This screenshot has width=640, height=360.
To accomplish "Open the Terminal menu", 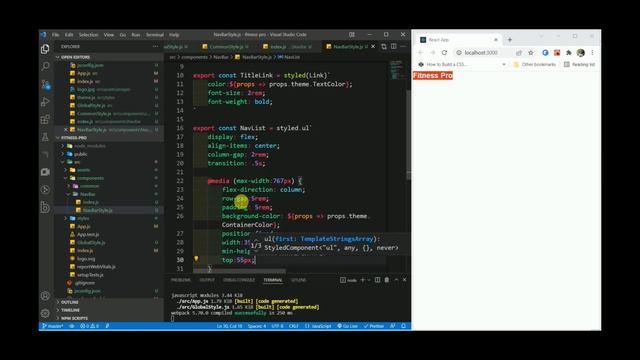I will click(155, 35).
